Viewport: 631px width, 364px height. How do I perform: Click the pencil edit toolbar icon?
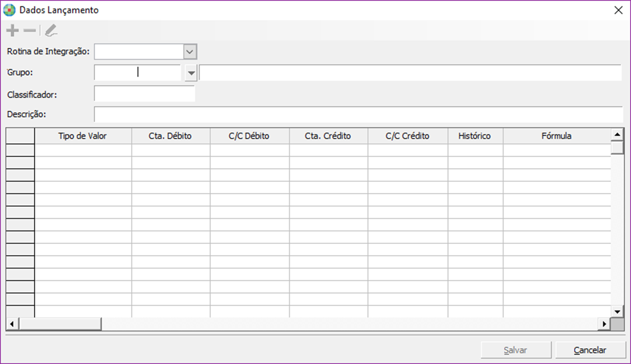coord(51,31)
